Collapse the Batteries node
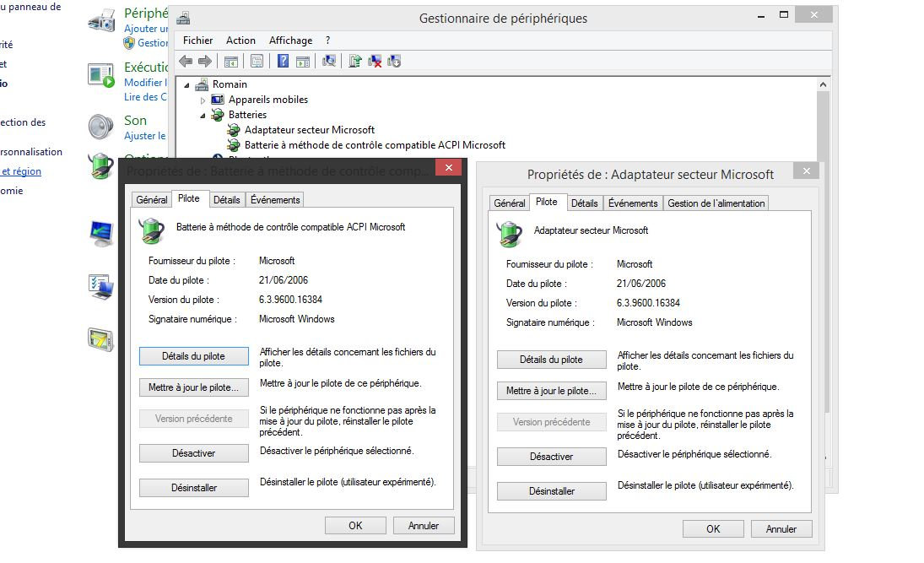The height and width of the screenshot is (563, 924). point(203,116)
